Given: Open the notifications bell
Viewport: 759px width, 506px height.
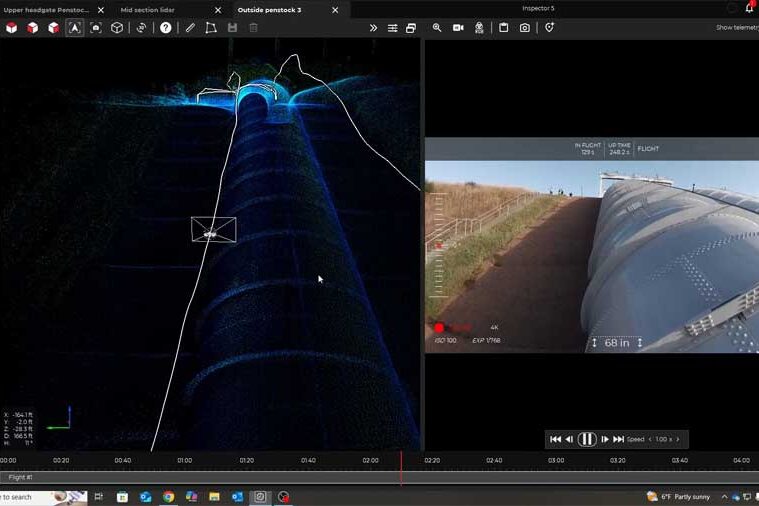Looking at the screenshot, I should click(x=750, y=7).
